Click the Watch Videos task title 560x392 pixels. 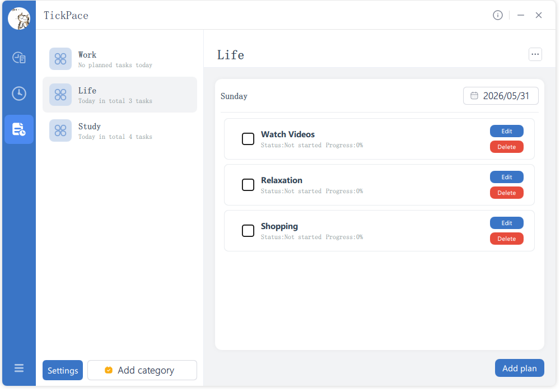[x=288, y=134]
